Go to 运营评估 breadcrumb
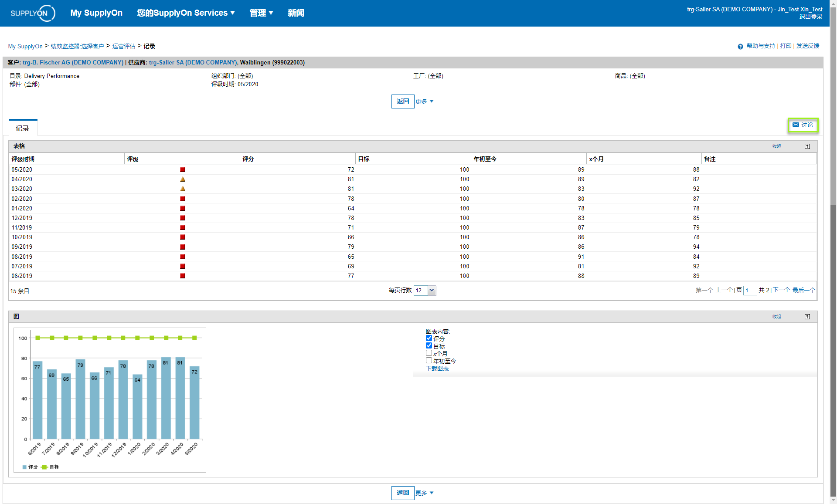Screen dimensions: 837x504 (x=124, y=46)
